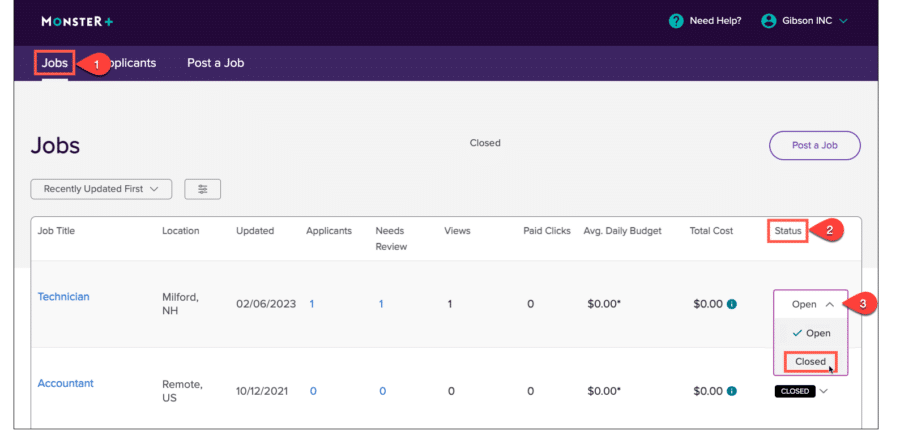Click info icon beside Accountant total cost
The width and height of the screenshot is (900, 444).
[x=732, y=391]
